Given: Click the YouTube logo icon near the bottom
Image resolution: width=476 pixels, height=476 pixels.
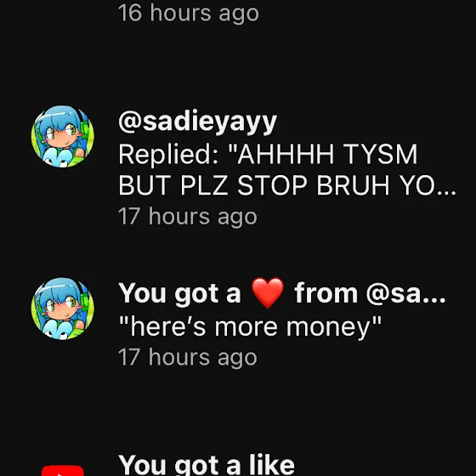Looking at the screenshot, I should pyautogui.click(x=63, y=471).
